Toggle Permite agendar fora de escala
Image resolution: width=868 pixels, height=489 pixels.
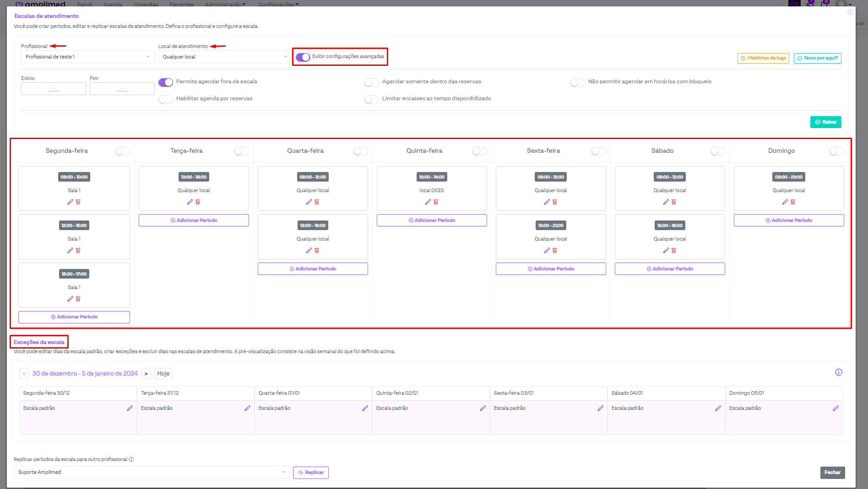tap(166, 82)
